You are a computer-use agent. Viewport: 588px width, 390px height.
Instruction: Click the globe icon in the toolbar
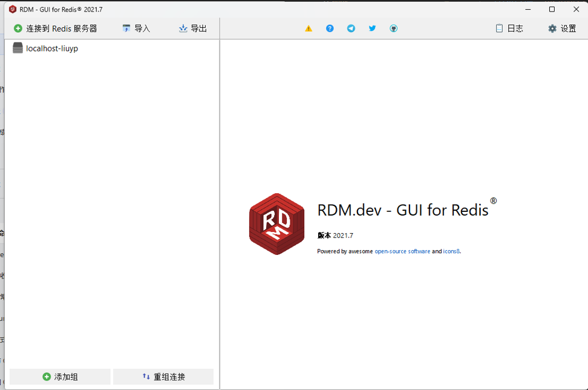393,28
